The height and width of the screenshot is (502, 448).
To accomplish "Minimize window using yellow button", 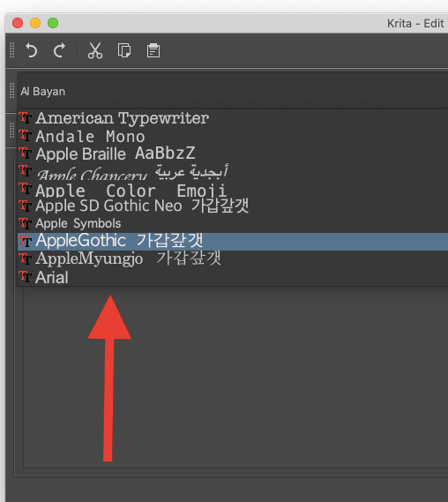I will coord(35,23).
